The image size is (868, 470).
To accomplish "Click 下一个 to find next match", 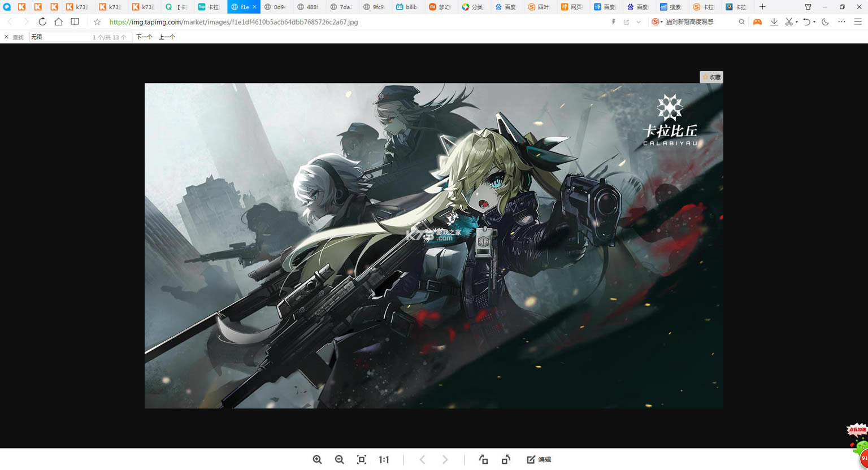I will click(144, 37).
